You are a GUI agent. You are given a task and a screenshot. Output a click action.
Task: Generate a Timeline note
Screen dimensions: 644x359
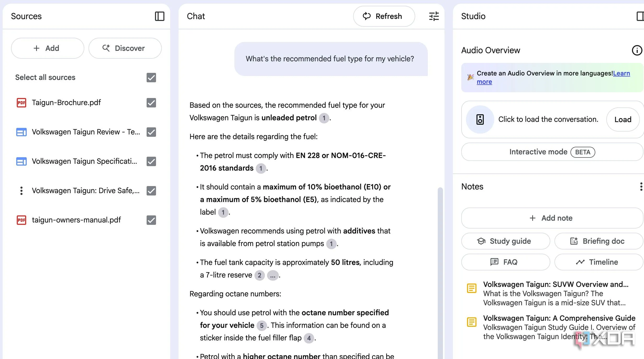point(598,262)
